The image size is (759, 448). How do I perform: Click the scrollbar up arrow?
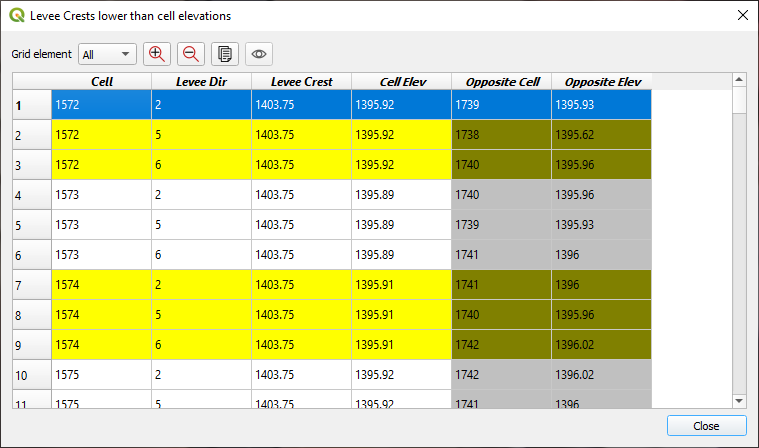coord(740,80)
